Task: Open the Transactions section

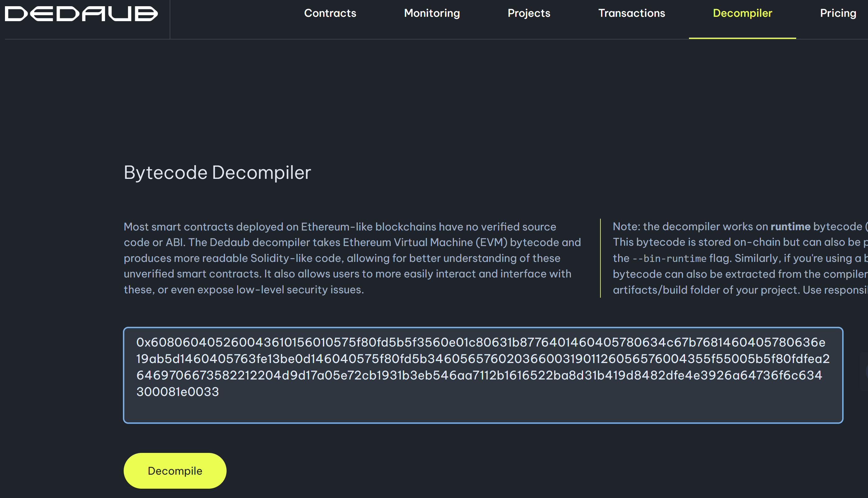Action: [x=631, y=13]
